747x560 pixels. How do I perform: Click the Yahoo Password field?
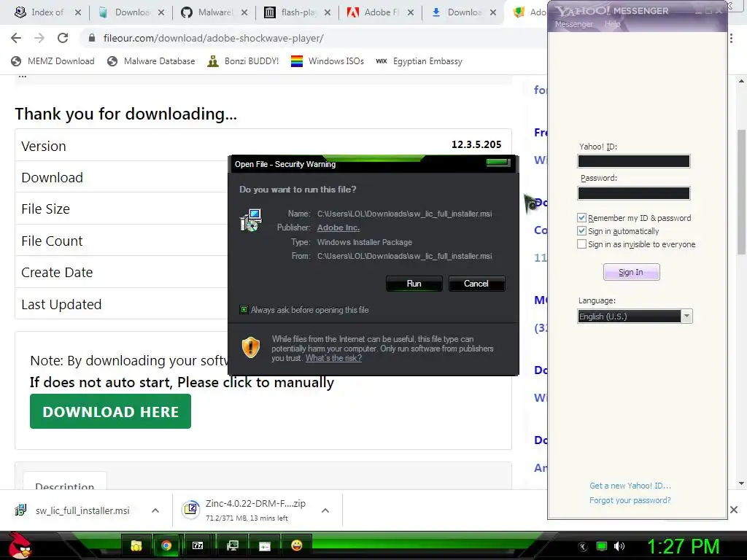coord(634,192)
